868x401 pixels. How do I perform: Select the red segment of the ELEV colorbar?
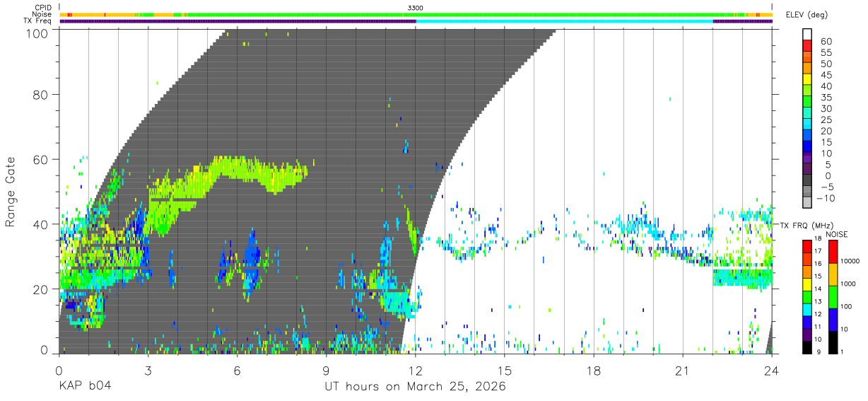point(807,45)
